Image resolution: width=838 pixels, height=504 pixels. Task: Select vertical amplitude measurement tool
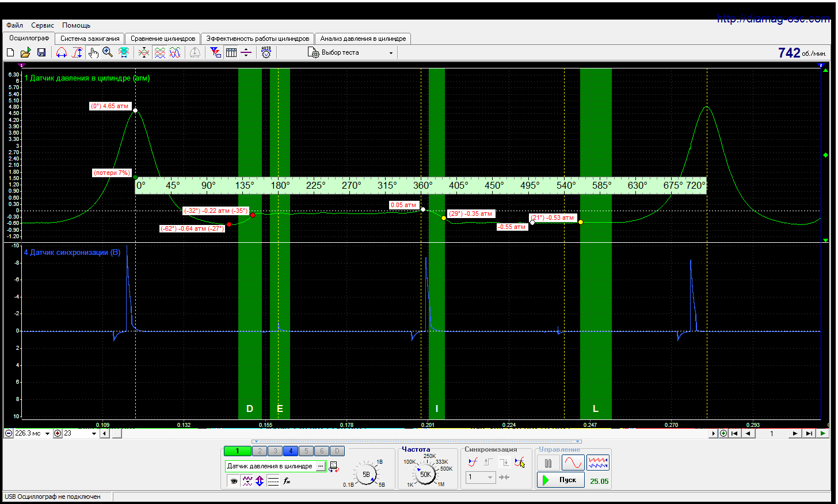coord(77,52)
